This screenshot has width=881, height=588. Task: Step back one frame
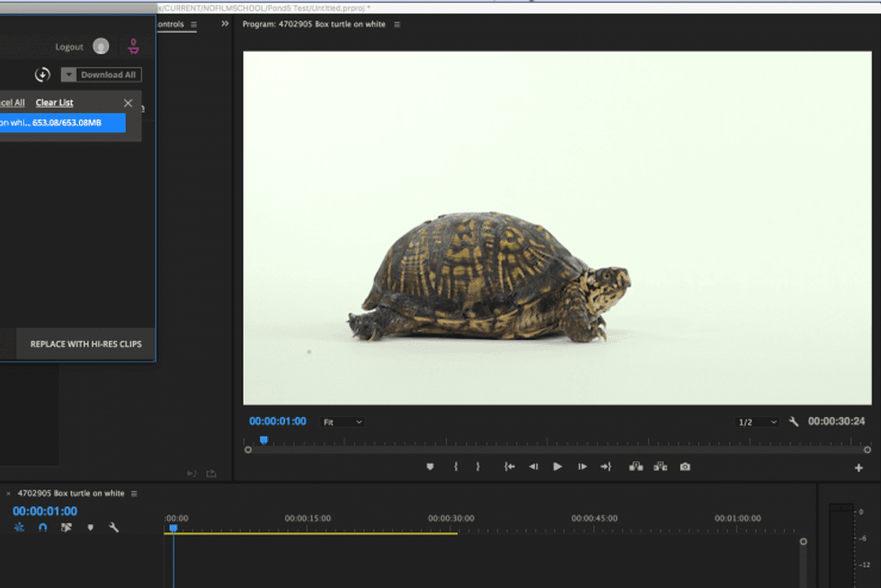pos(533,467)
